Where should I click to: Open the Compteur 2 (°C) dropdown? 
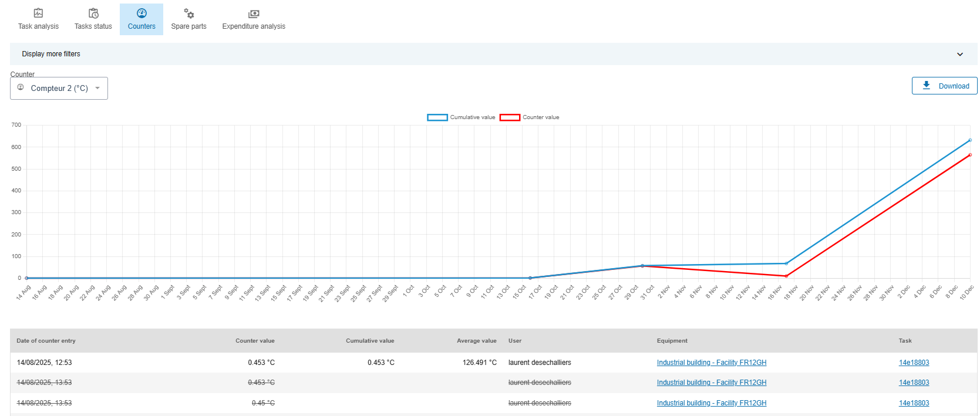coord(59,88)
